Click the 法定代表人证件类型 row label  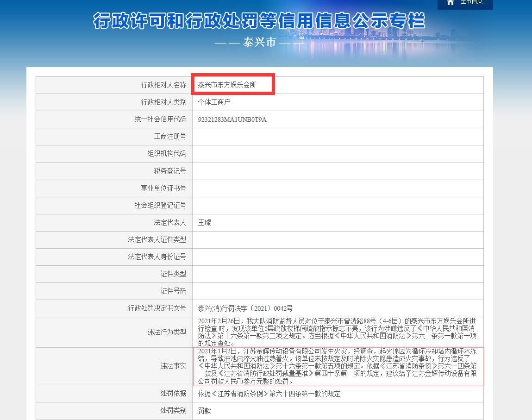(157, 239)
